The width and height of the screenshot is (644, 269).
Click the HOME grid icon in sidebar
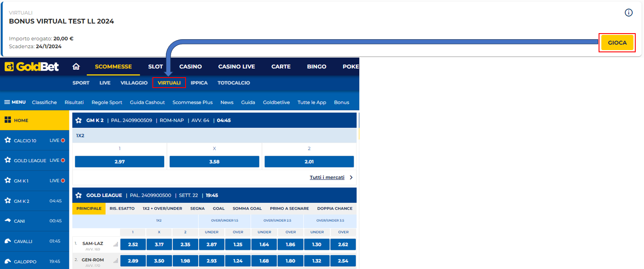(x=7, y=120)
